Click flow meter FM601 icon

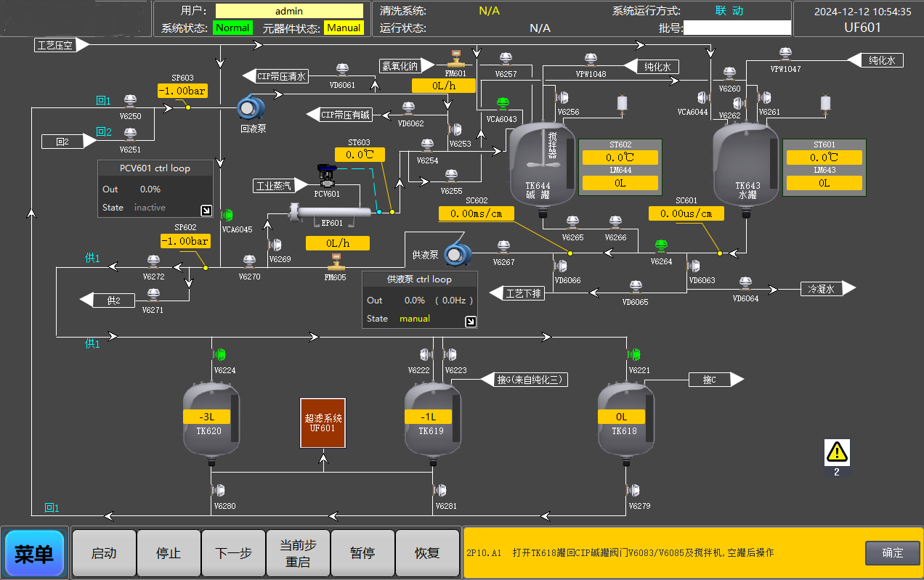(456, 57)
